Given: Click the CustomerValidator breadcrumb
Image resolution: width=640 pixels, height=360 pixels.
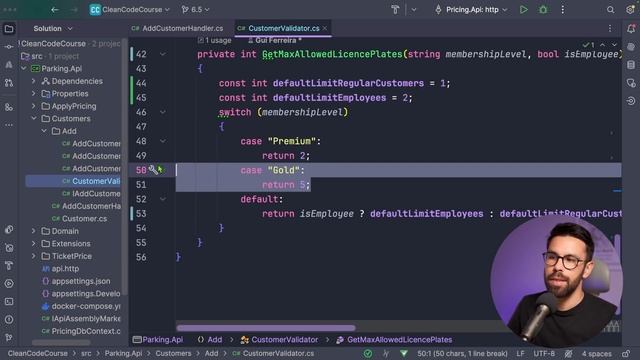Looking at the screenshot, I should (x=280, y=340).
